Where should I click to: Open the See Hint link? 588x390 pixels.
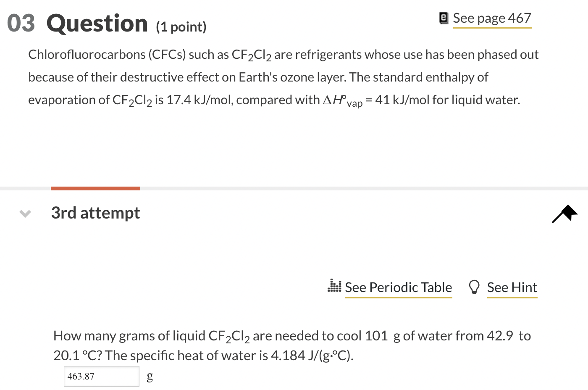pyautogui.click(x=512, y=287)
